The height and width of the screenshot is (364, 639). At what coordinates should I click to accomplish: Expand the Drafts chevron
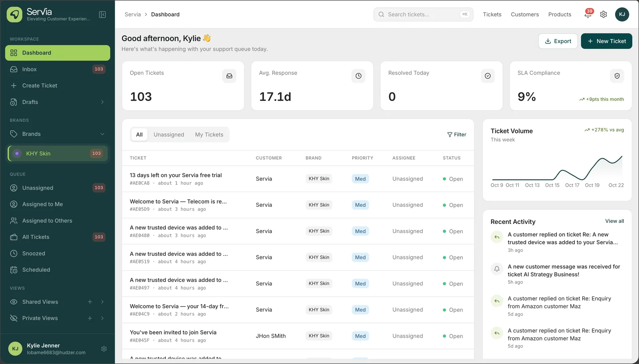(102, 102)
